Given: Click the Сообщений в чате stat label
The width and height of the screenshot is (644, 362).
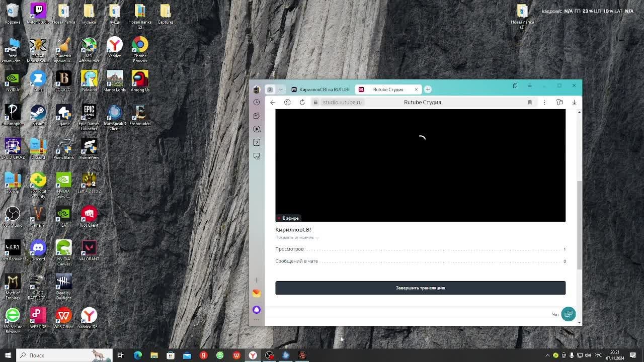Looking at the screenshot, I should click(297, 261).
